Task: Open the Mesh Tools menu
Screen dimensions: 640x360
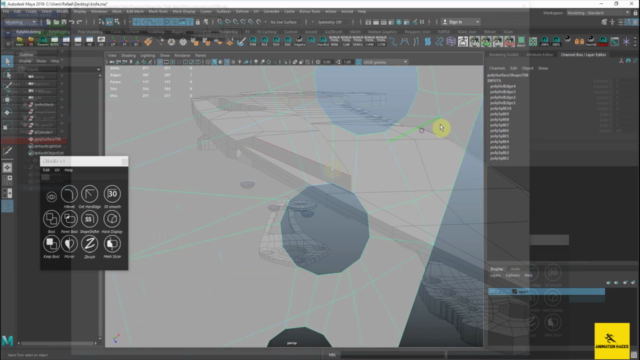Action: pos(158,11)
